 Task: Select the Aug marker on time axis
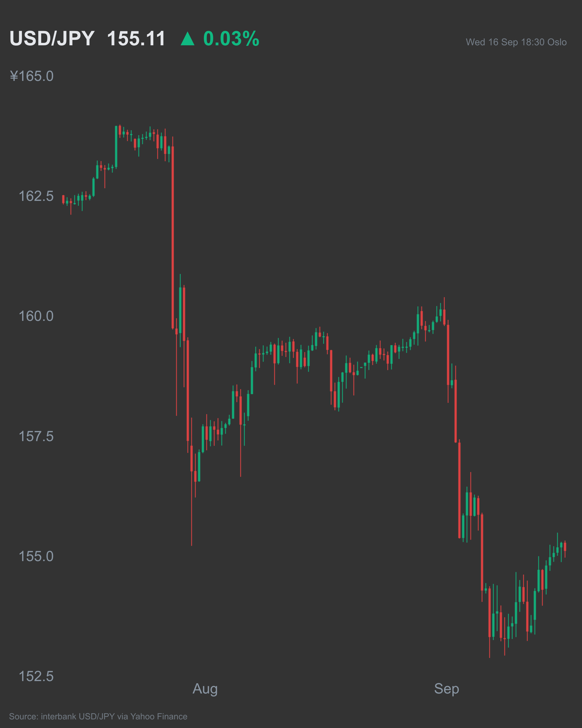coord(205,689)
